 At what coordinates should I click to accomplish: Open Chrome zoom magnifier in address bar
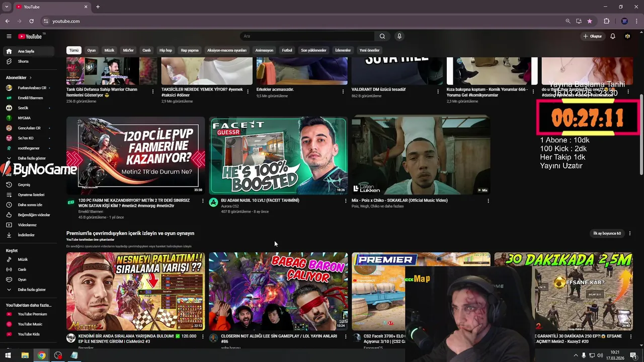[x=568, y=21]
